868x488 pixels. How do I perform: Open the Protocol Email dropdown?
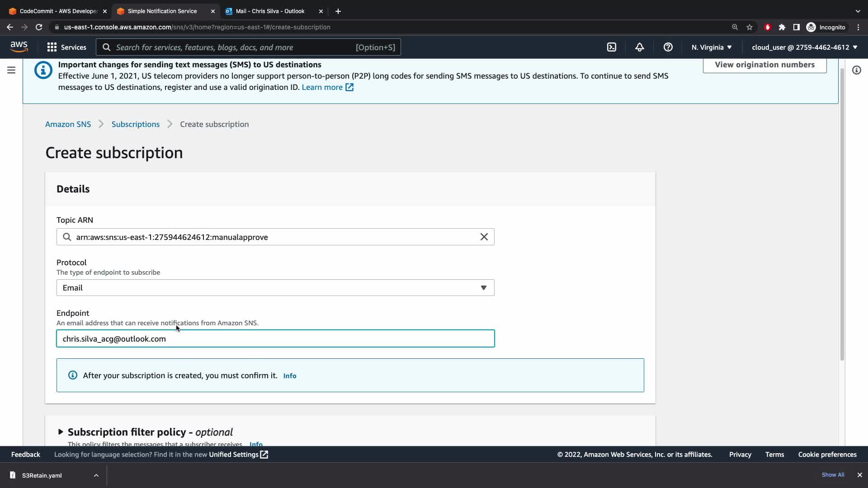point(275,288)
